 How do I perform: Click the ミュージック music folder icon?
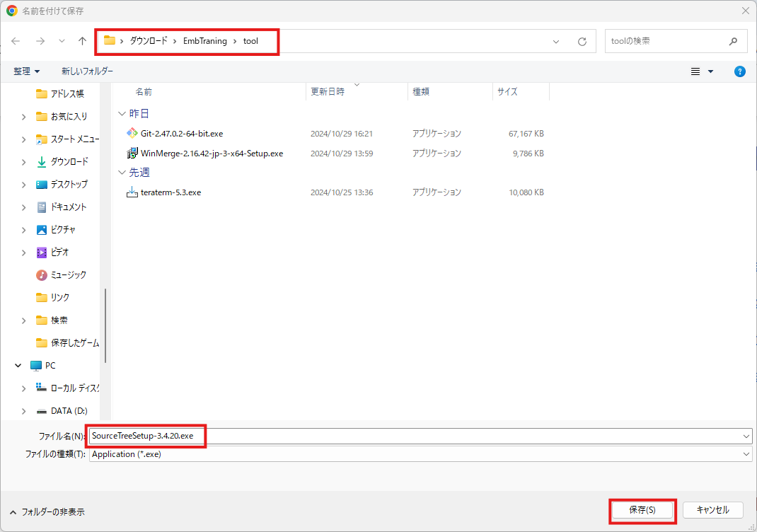click(42, 274)
